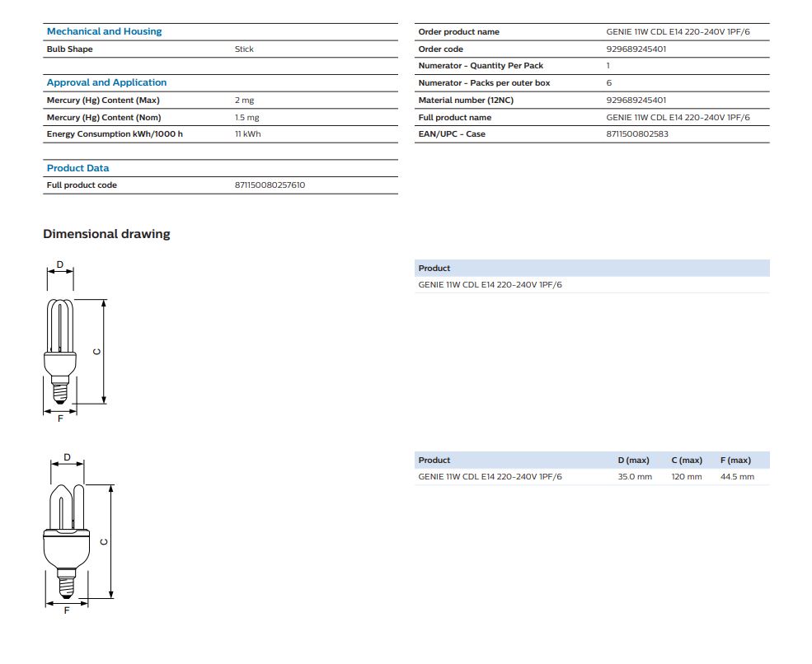Click the Product Data heading
Image resolution: width=812 pixels, height=664 pixels.
click(77, 168)
